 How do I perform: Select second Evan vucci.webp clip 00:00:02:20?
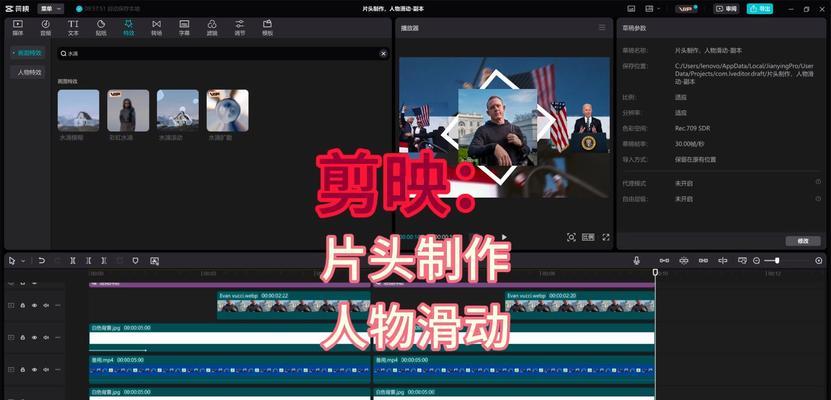580,305
